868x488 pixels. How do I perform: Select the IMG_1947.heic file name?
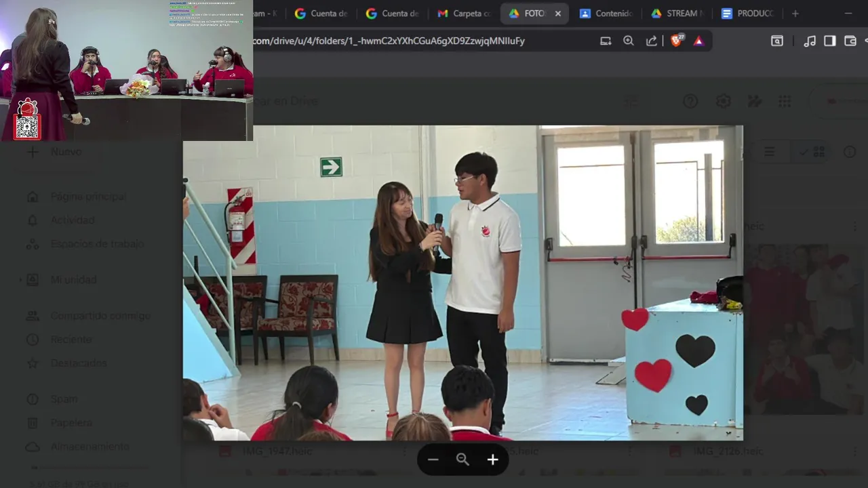[x=277, y=451]
